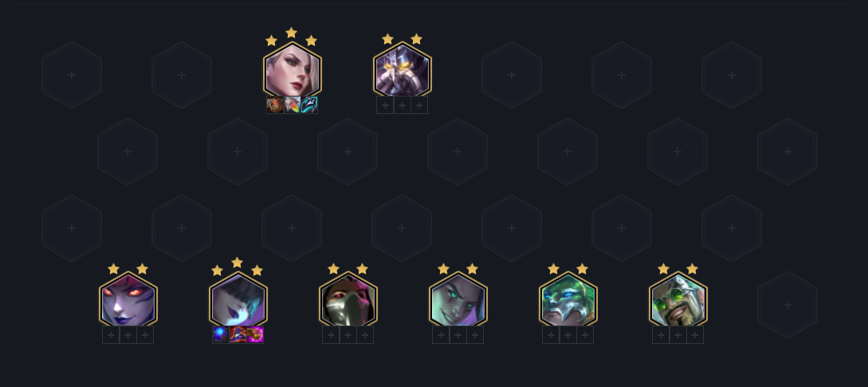Viewport: 868px width, 387px height.
Task: Click the empty top-left corner hex slot
Action: [72, 75]
